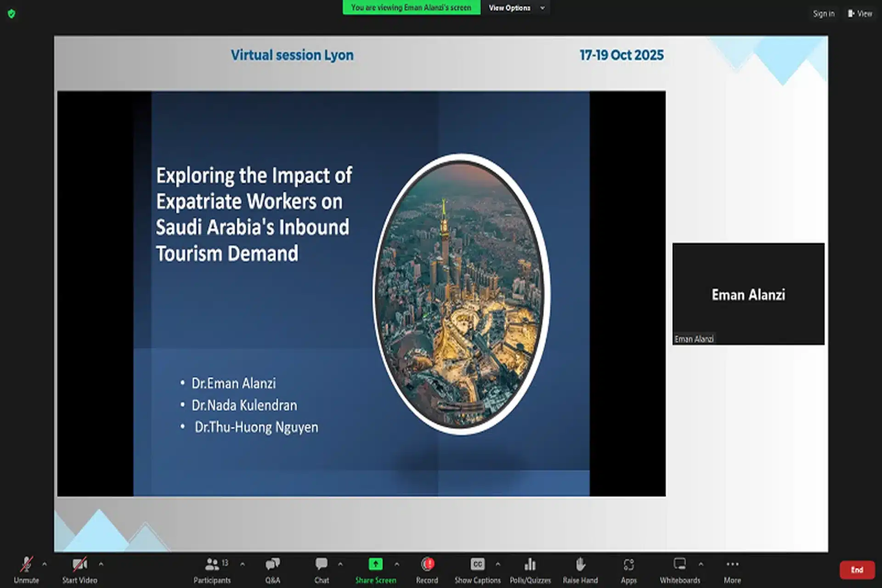882x588 pixels.
Task: Open the Chat window
Action: tap(322, 565)
